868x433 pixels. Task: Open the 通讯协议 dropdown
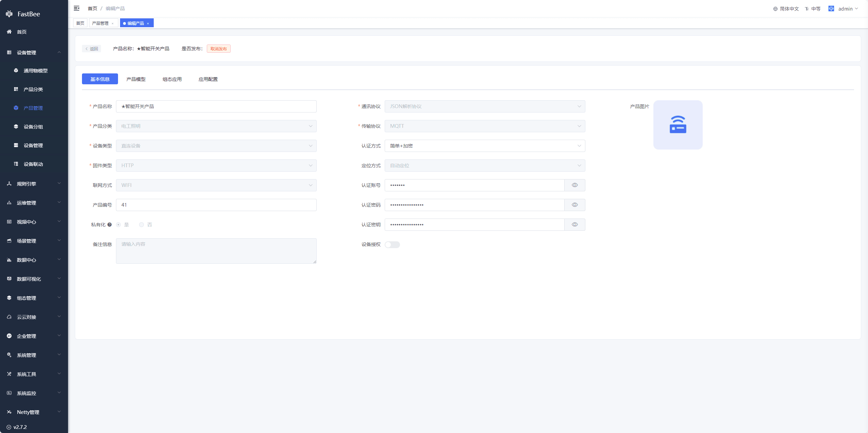485,106
